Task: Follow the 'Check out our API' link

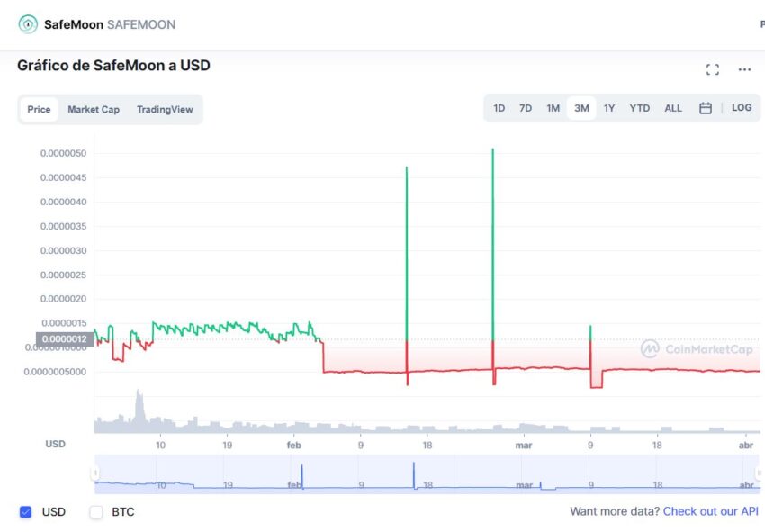Action: (x=710, y=511)
